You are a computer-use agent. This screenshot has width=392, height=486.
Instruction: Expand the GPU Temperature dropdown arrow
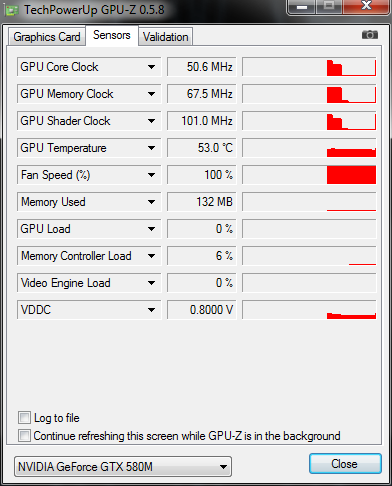(151, 148)
